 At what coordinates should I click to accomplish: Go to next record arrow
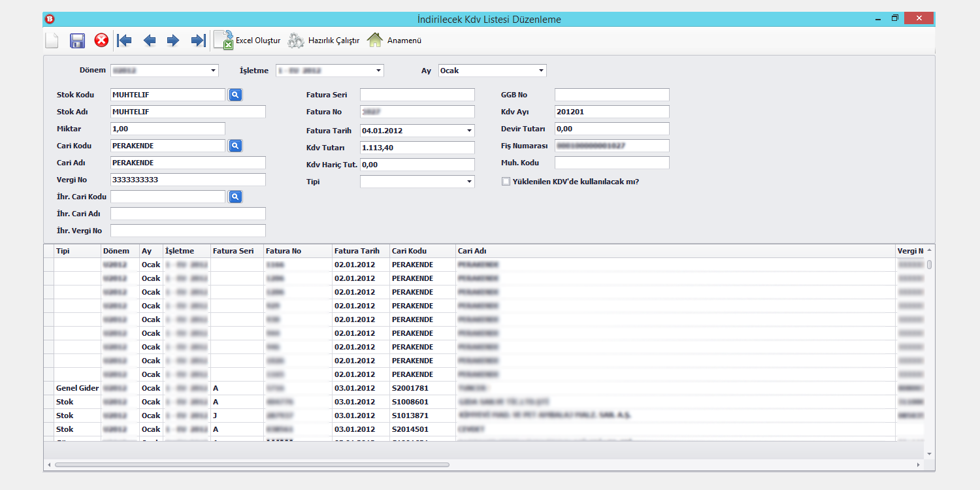173,41
